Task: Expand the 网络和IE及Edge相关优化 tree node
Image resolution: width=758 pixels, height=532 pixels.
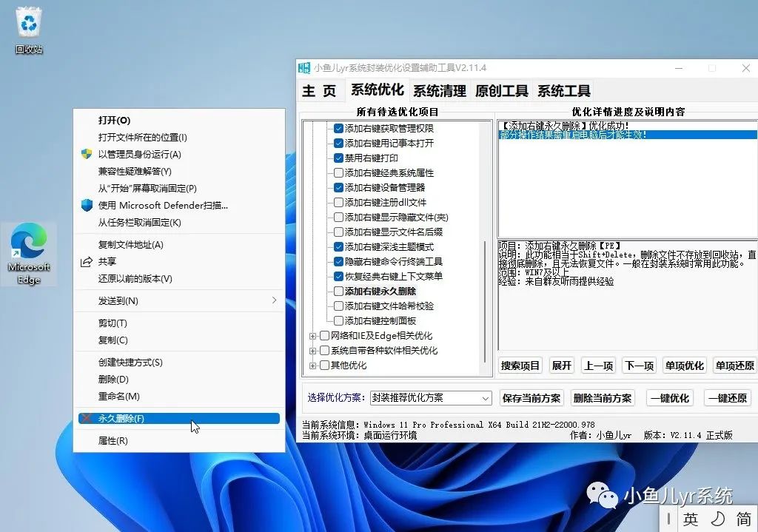Action: pos(313,337)
